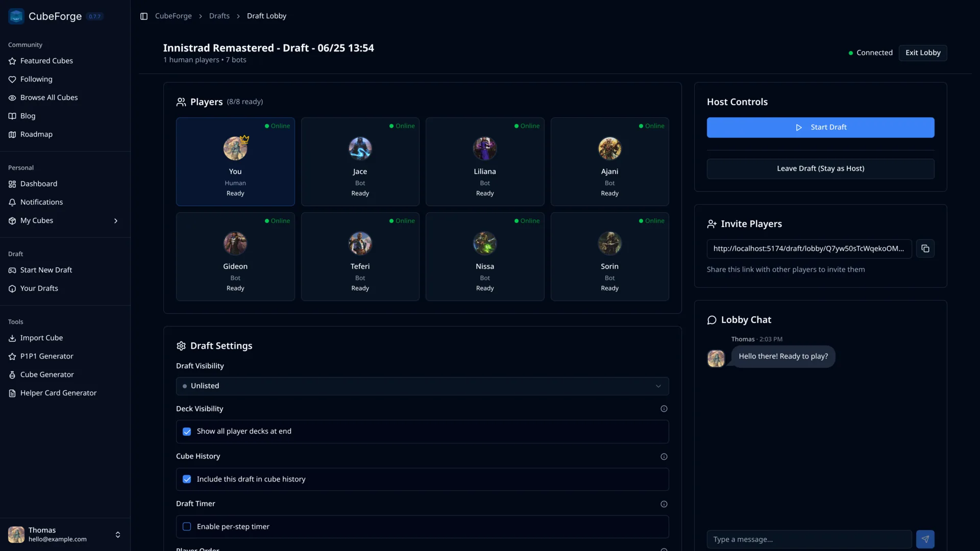Click your host avatar with crown

tap(235, 148)
